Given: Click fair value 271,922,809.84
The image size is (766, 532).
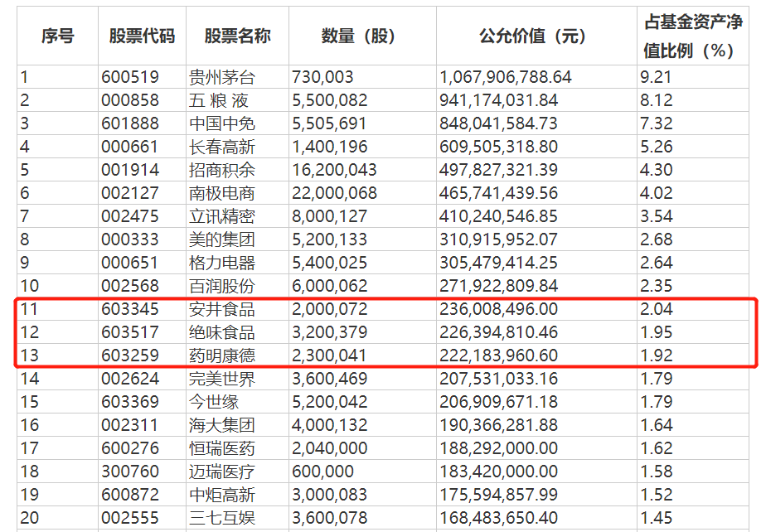Looking at the screenshot, I should (x=498, y=286).
